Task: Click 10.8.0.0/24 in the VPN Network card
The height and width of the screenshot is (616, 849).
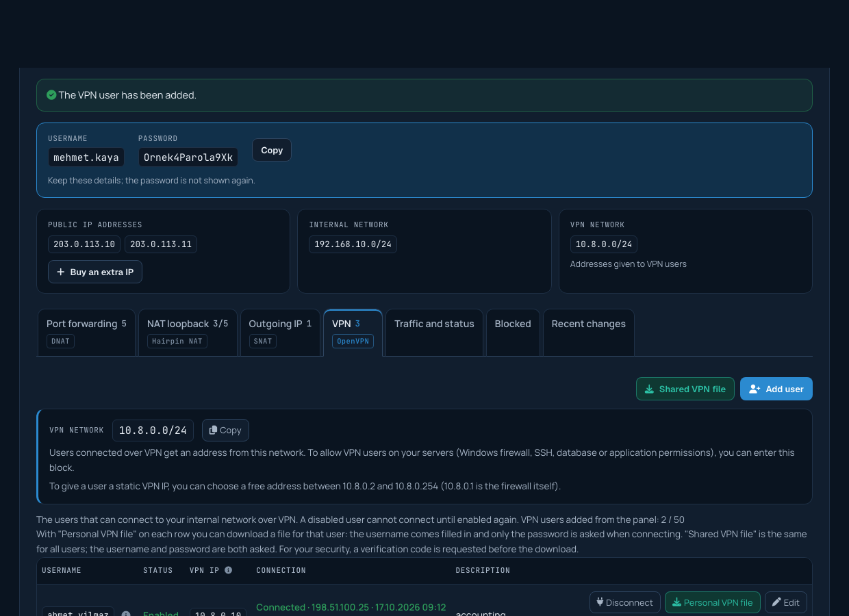Action: pyautogui.click(x=604, y=244)
